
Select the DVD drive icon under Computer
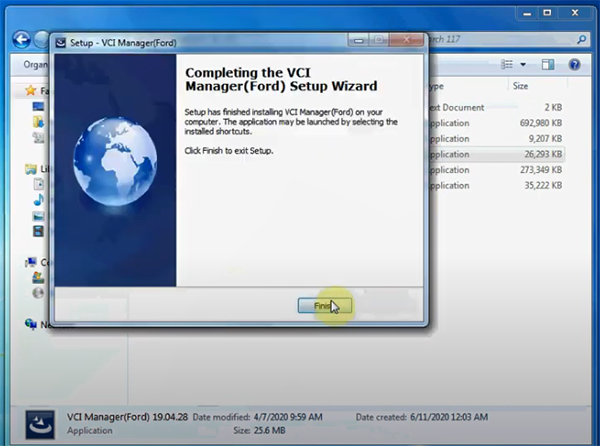38,293
